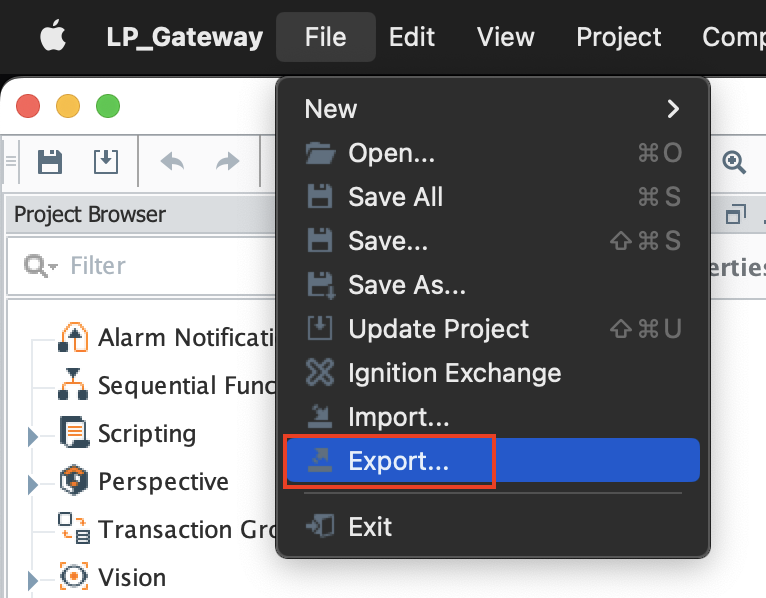Select Sequential Function Charts icon in tree
This screenshot has width=766, height=598.
pyautogui.click(x=73, y=384)
